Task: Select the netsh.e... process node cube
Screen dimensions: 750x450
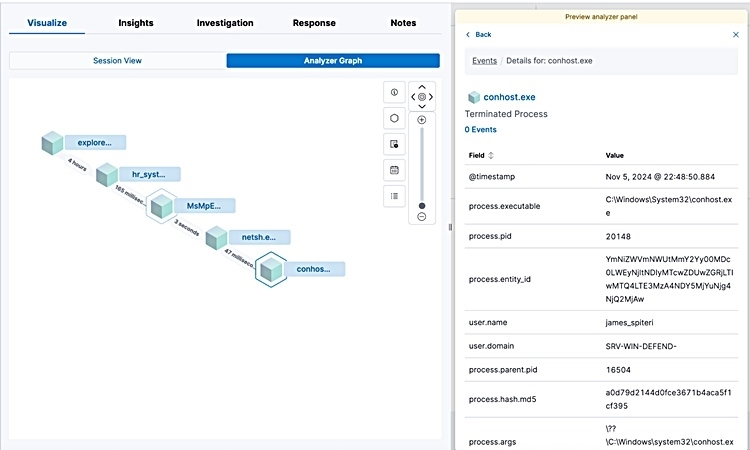Action: [216, 238]
